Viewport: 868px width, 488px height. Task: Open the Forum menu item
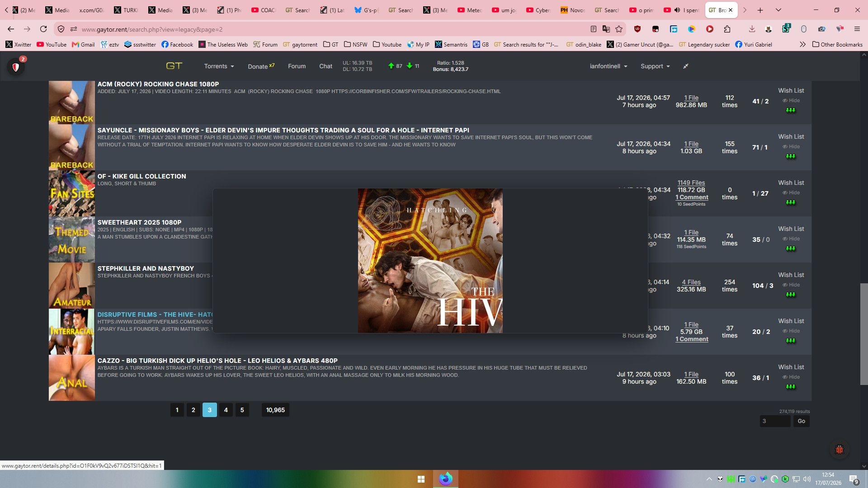[297, 66]
